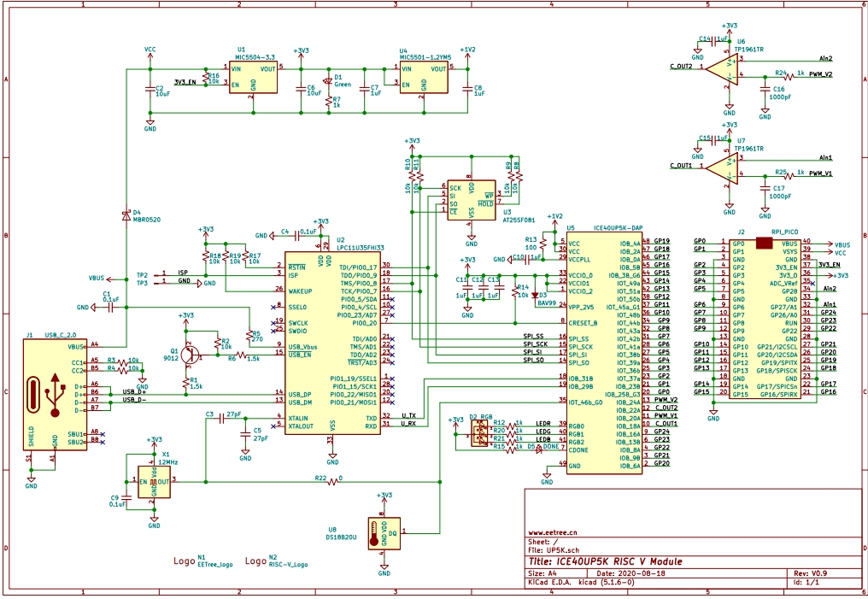This screenshot has width=868, height=599.
Task: Click the 'File: UP5K.sch' title block entry
Action: [554, 551]
